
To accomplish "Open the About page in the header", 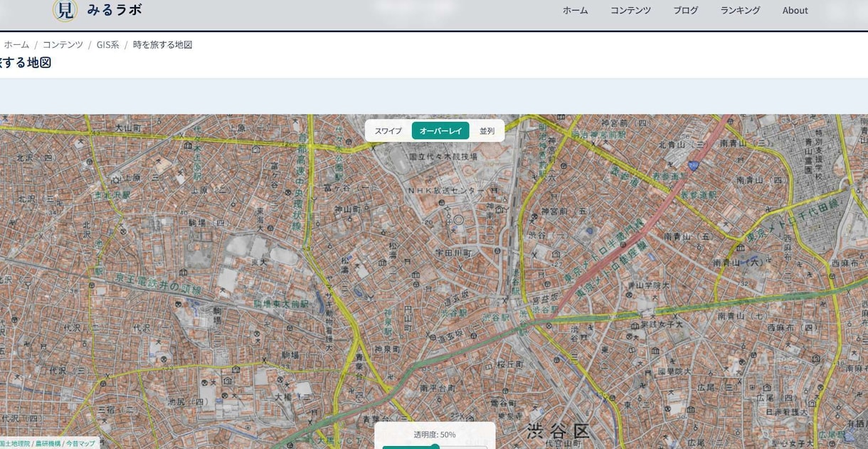I will click(795, 10).
